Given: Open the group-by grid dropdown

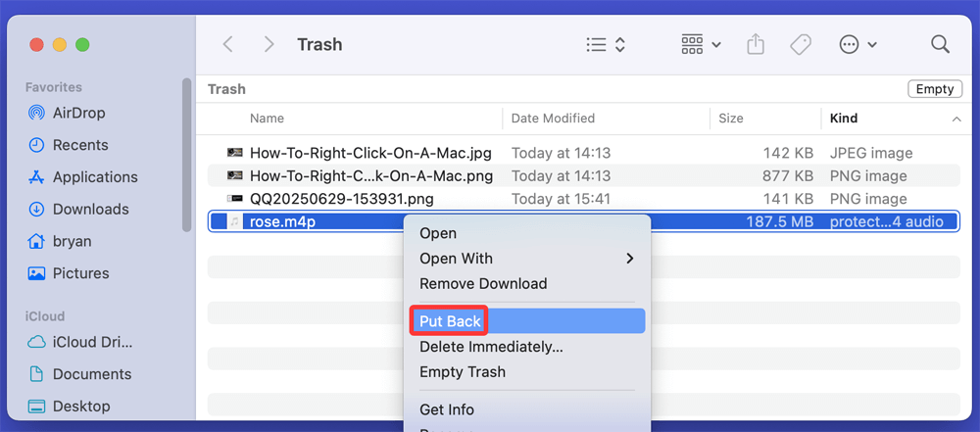Looking at the screenshot, I should [x=701, y=44].
